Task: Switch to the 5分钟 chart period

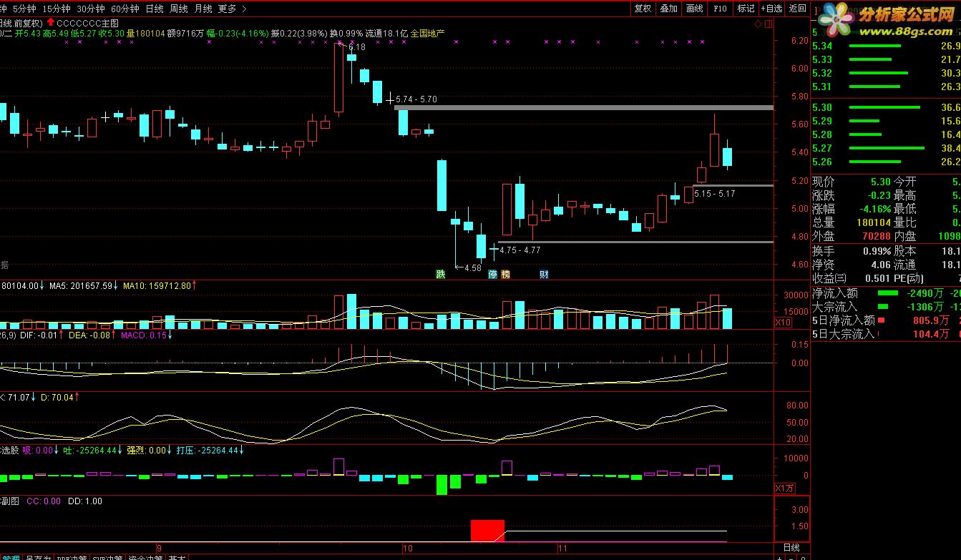Action: pyautogui.click(x=24, y=9)
